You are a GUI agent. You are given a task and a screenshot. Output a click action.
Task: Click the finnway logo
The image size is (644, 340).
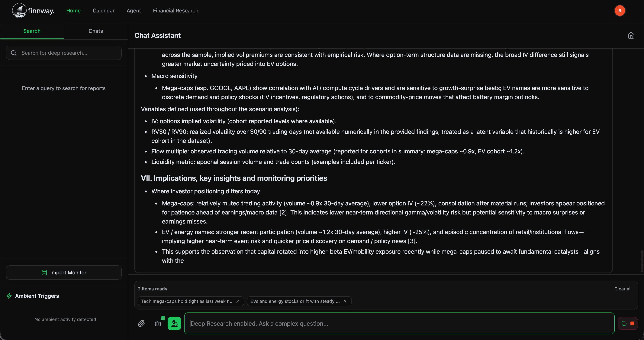33,11
